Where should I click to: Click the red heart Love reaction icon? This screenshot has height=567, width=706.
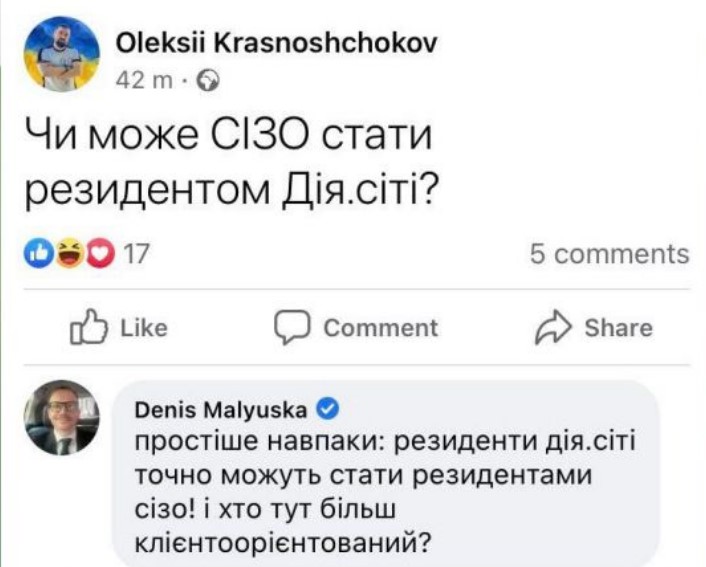(x=100, y=254)
